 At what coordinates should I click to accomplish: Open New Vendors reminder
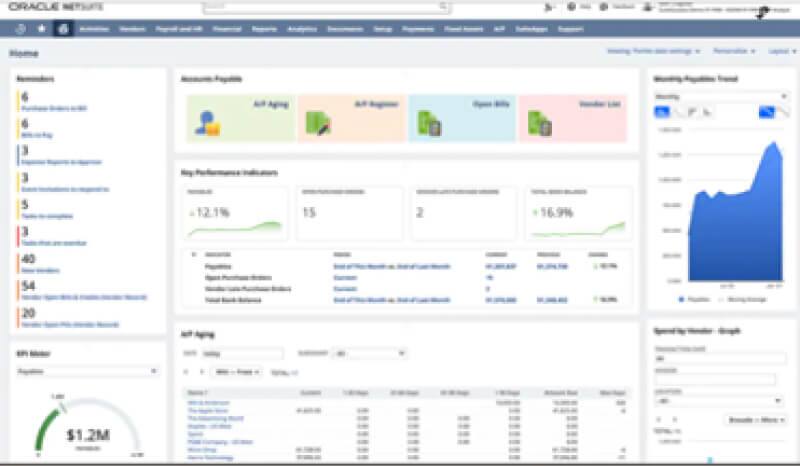[40, 271]
